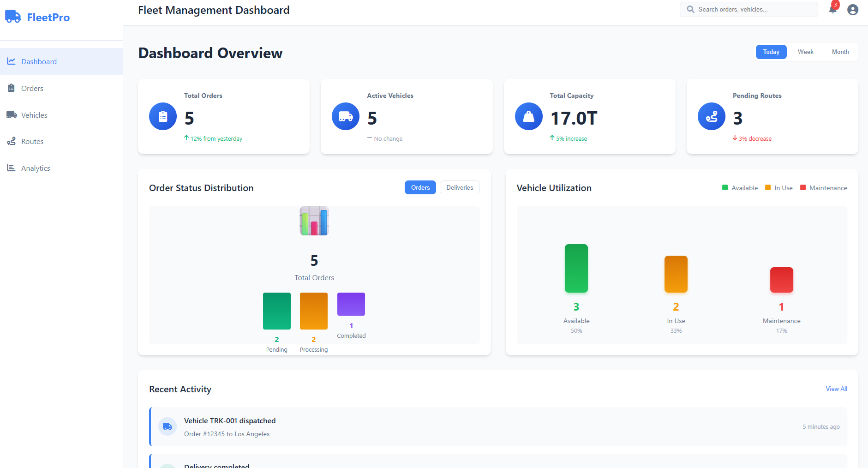Toggle the Orders view button
This screenshot has height=468, width=868.
(420, 187)
